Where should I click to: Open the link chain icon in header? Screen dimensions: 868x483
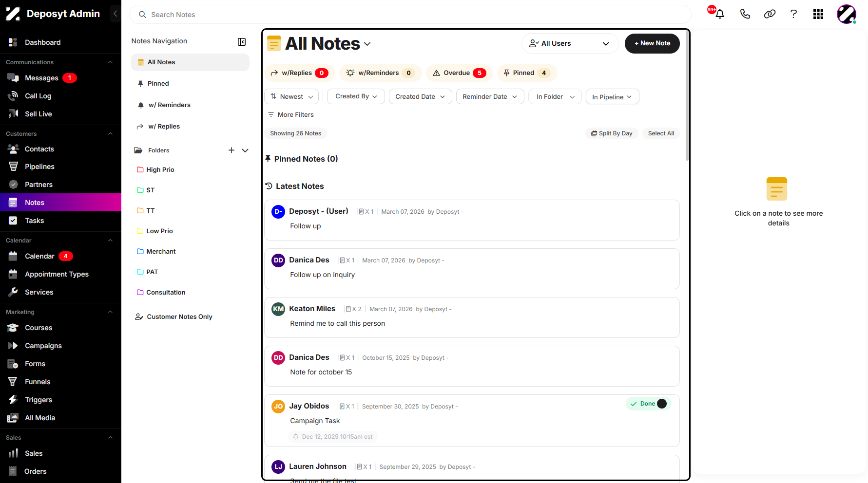pos(770,14)
